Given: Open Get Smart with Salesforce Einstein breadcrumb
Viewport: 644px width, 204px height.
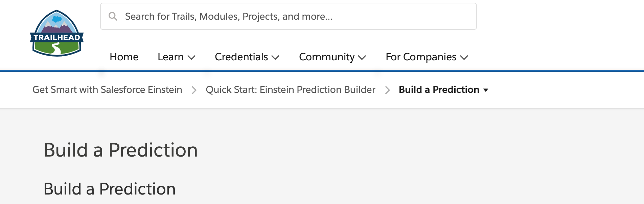Looking at the screenshot, I should [107, 90].
